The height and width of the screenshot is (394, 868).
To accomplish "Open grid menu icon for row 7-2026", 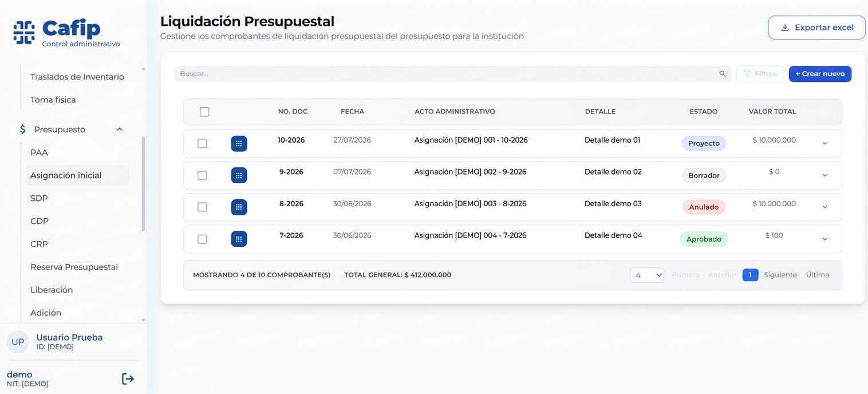I will (239, 239).
